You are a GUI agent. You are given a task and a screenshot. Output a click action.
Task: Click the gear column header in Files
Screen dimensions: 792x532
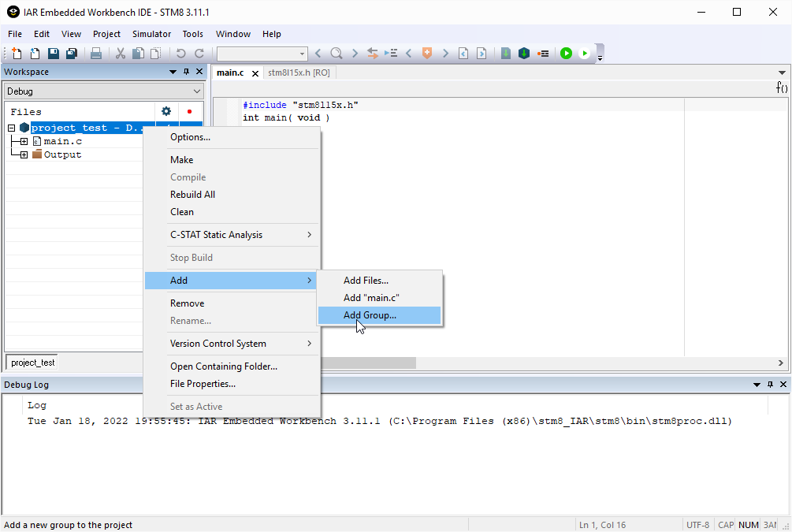(x=166, y=111)
